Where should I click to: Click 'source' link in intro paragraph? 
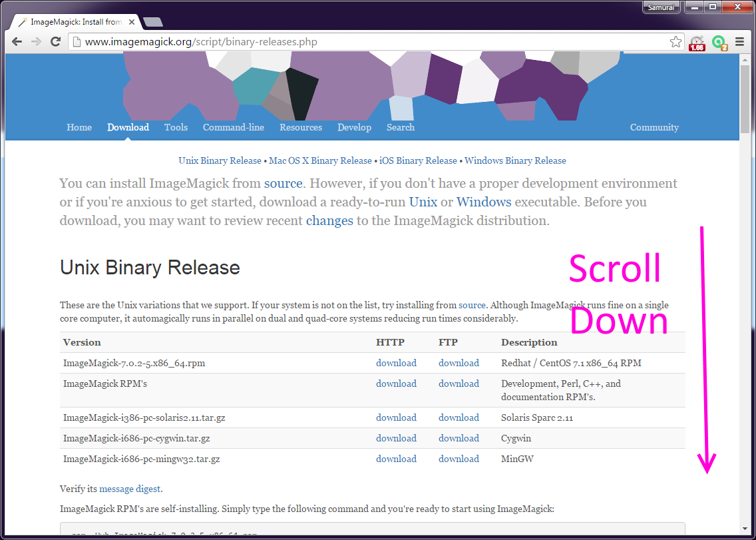coord(283,184)
